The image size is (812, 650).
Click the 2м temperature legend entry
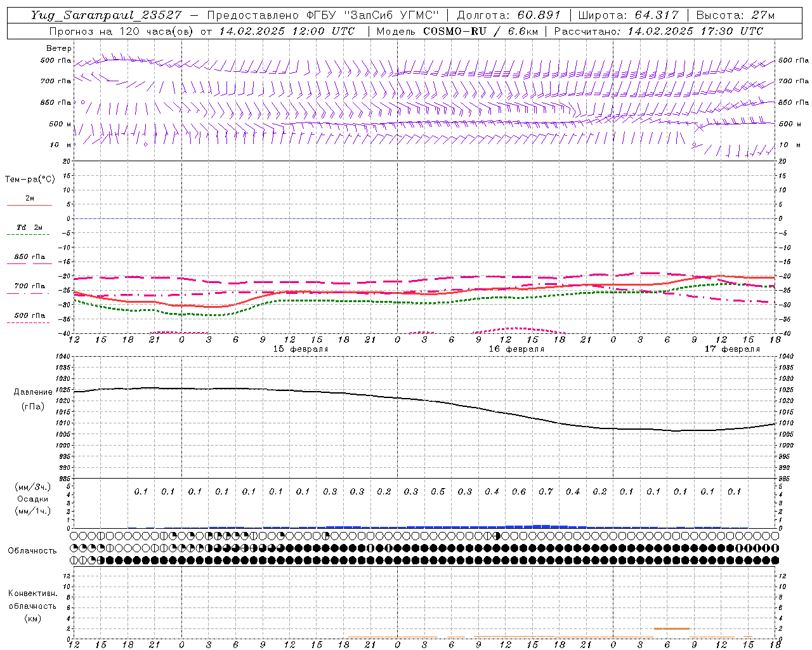point(30,199)
